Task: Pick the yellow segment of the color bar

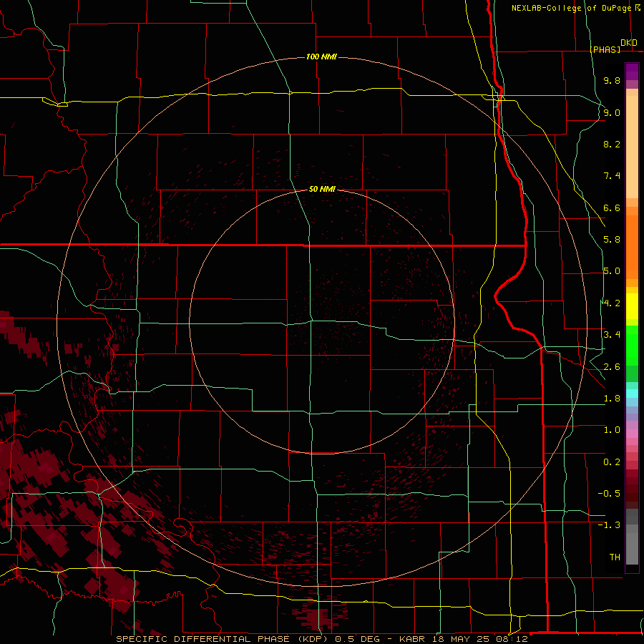Action: 632,306
